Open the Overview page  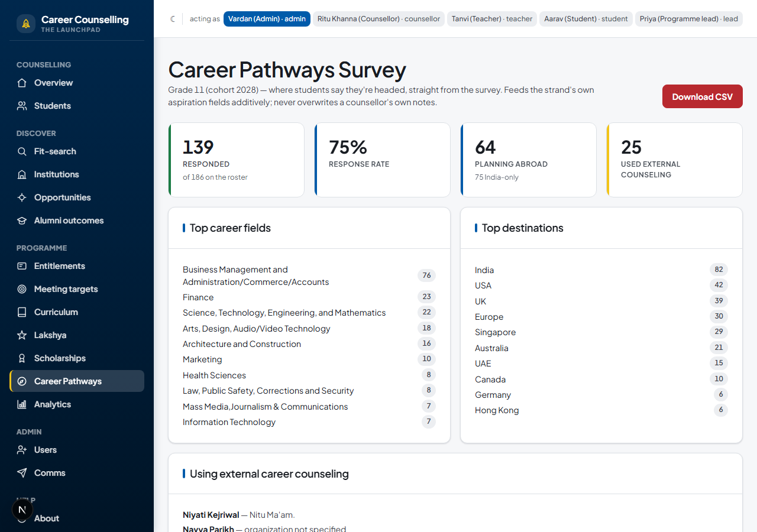point(77,83)
